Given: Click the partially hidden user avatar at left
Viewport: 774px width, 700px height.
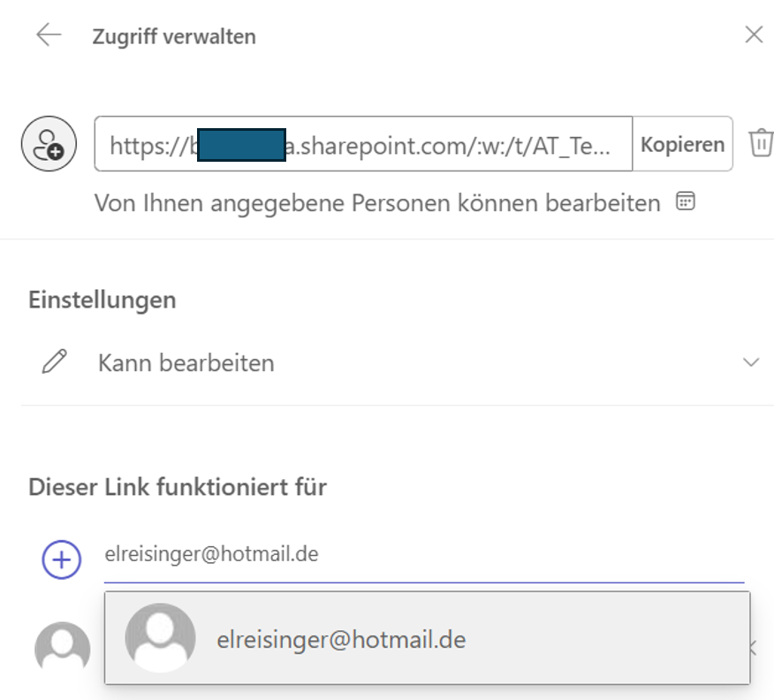Looking at the screenshot, I should point(62,650).
